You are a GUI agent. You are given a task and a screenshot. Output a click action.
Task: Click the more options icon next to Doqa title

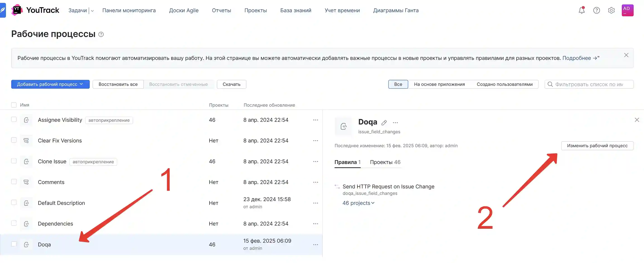tap(395, 123)
